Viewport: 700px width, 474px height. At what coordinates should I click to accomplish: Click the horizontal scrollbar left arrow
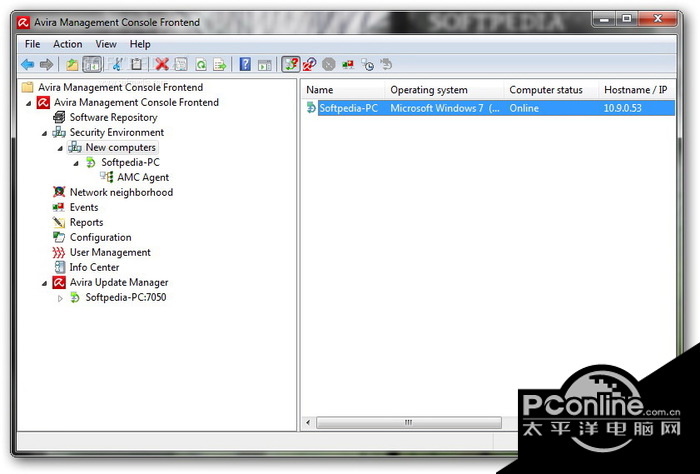tap(308, 422)
